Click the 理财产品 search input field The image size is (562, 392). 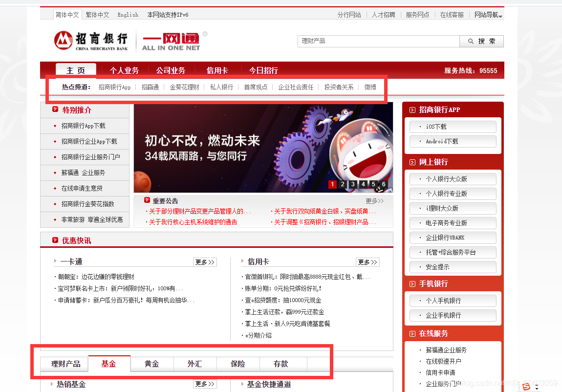point(378,41)
